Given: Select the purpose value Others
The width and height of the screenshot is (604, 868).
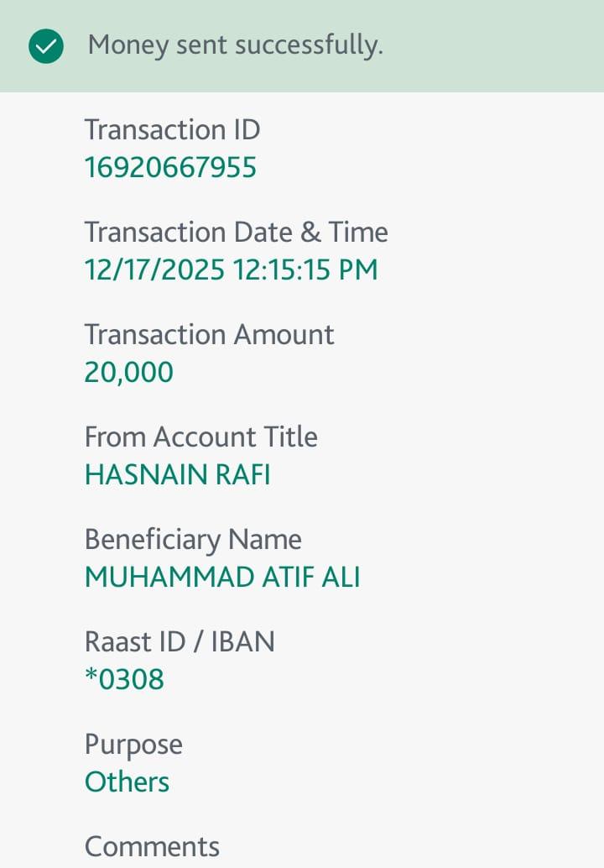Looking at the screenshot, I should pyautogui.click(x=127, y=782).
